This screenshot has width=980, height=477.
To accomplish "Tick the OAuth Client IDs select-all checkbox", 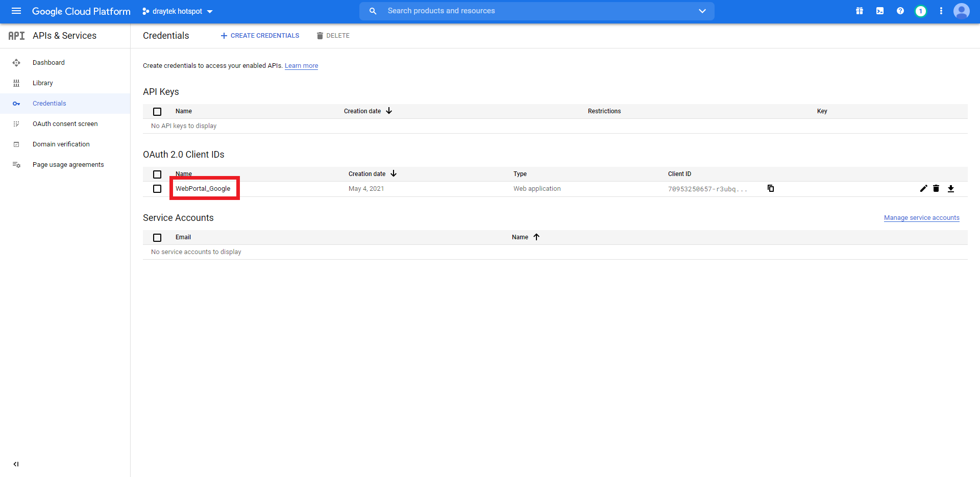I will 157,174.
